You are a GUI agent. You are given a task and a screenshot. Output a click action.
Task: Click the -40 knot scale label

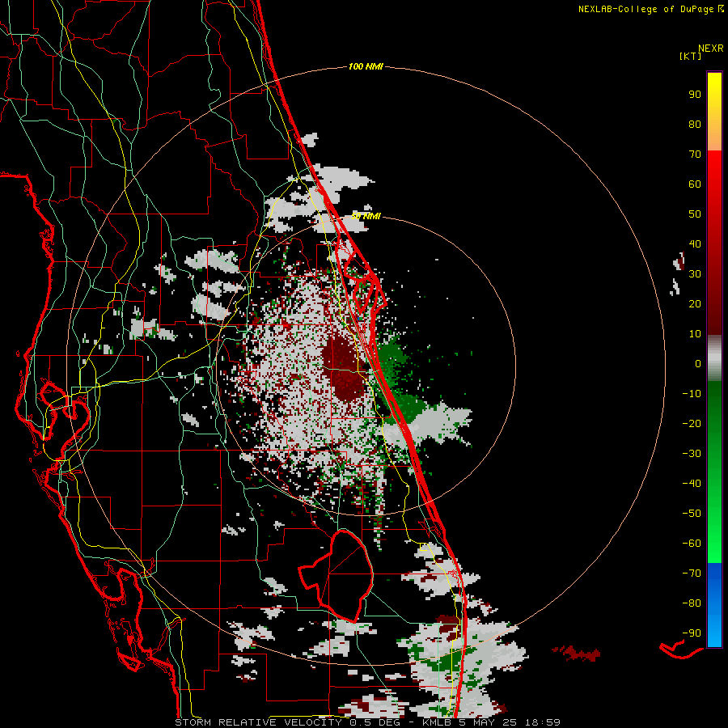tap(692, 484)
